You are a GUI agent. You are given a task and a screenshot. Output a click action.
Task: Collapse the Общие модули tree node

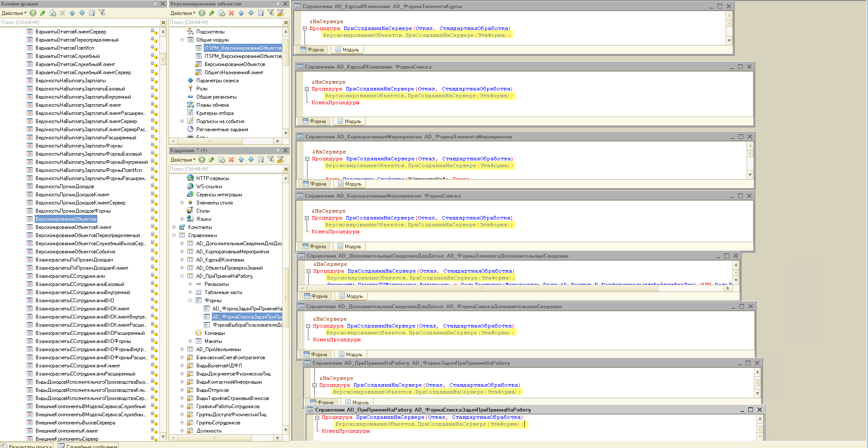coord(182,40)
